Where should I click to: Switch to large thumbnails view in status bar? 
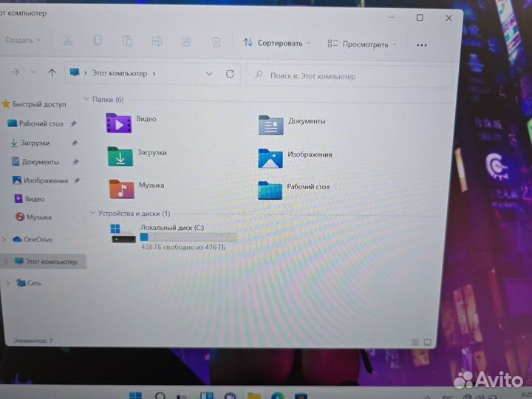pyautogui.click(x=428, y=341)
